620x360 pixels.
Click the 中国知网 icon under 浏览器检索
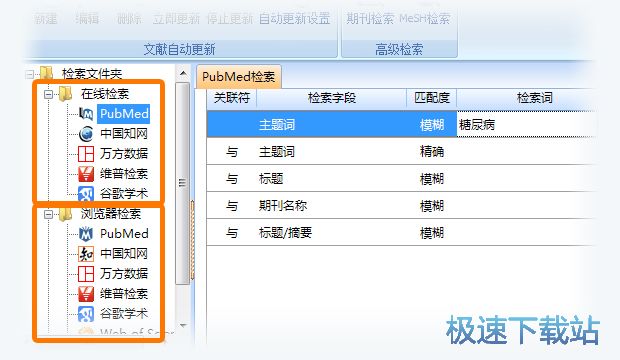86,254
